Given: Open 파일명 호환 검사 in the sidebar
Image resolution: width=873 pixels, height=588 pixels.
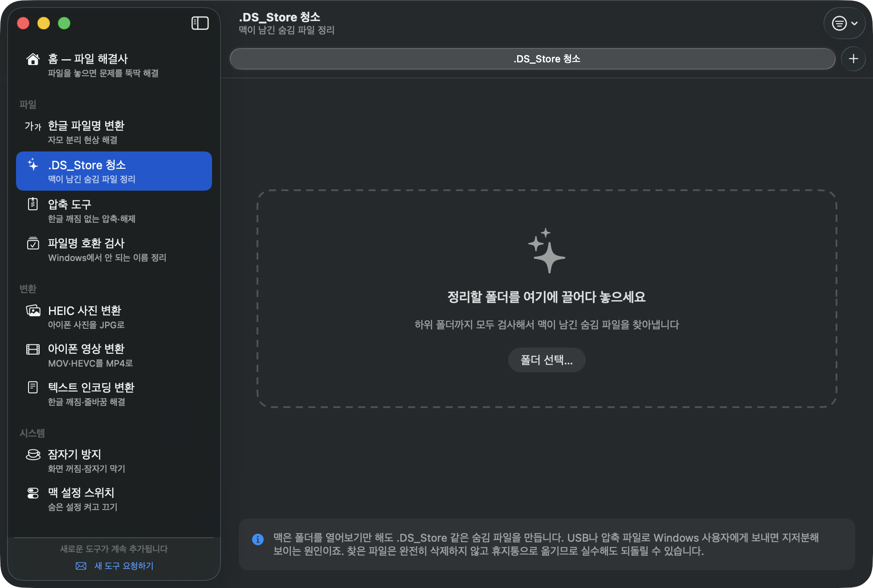Looking at the screenshot, I should (x=114, y=250).
